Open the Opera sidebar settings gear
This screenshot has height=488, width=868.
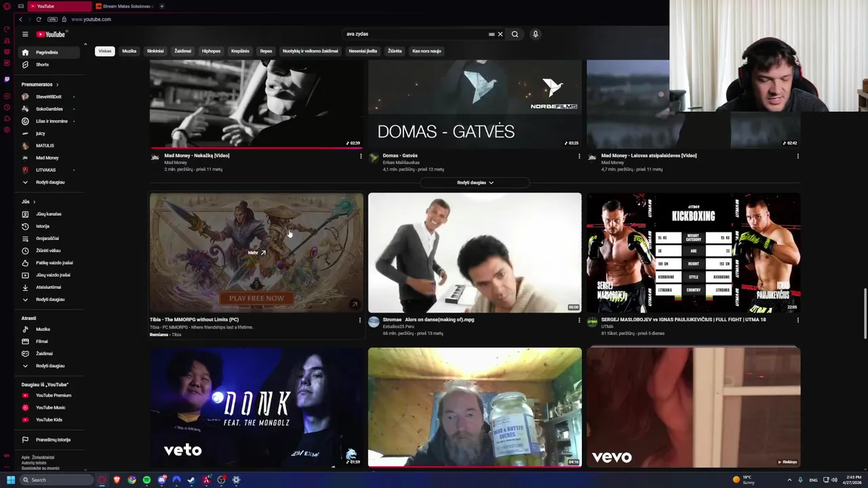point(7,129)
